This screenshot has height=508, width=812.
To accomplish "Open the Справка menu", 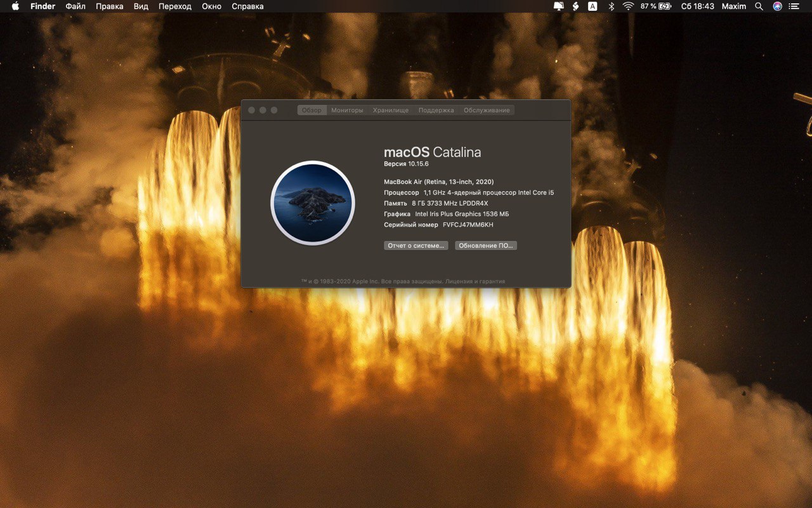I will [247, 6].
